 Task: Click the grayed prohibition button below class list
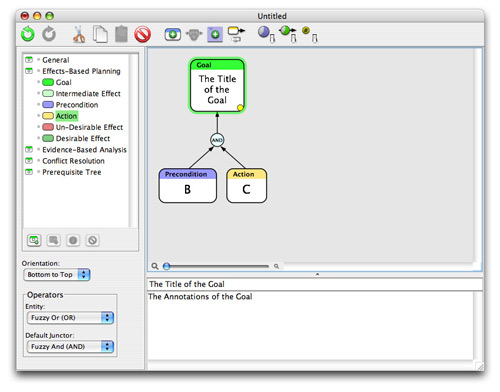(x=92, y=240)
